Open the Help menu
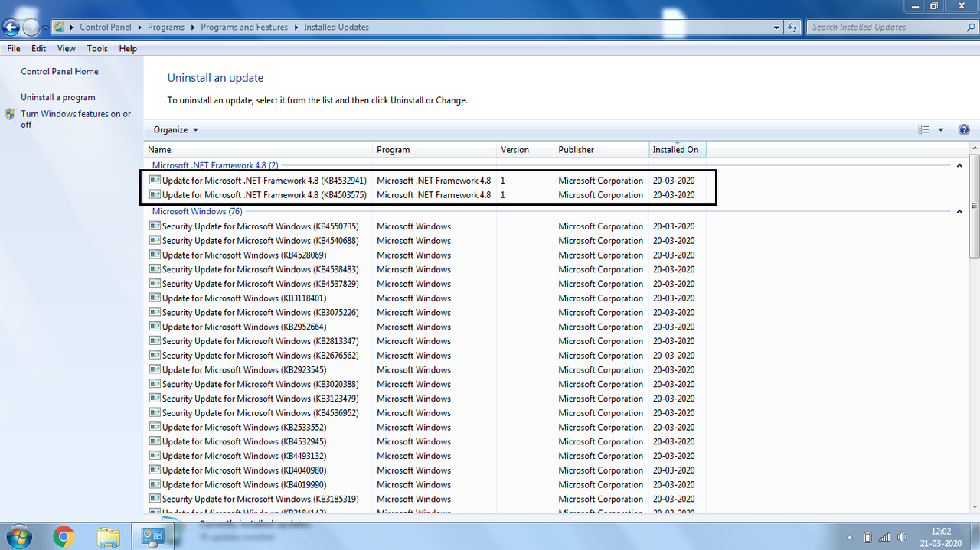 coord(128,48)
